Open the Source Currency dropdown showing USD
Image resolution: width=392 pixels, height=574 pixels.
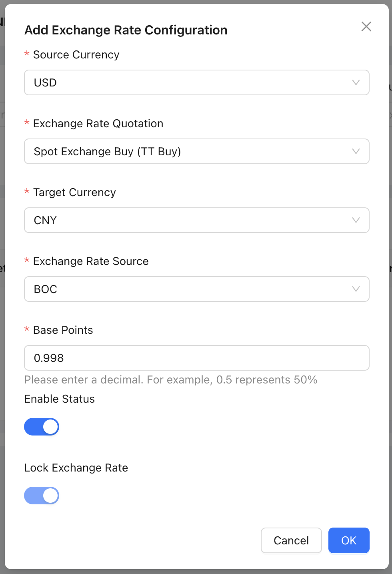(x=188, y=82)
